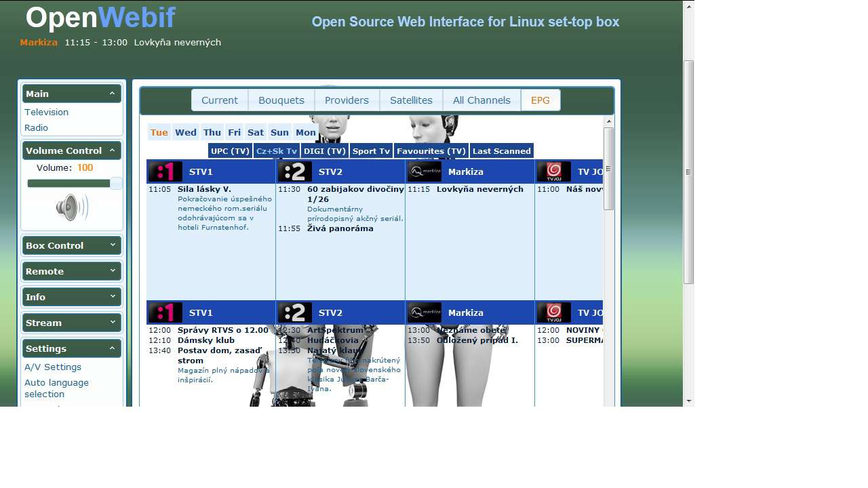Open the Providers tab
The image size is (868, 488).
tap(347, 100)
